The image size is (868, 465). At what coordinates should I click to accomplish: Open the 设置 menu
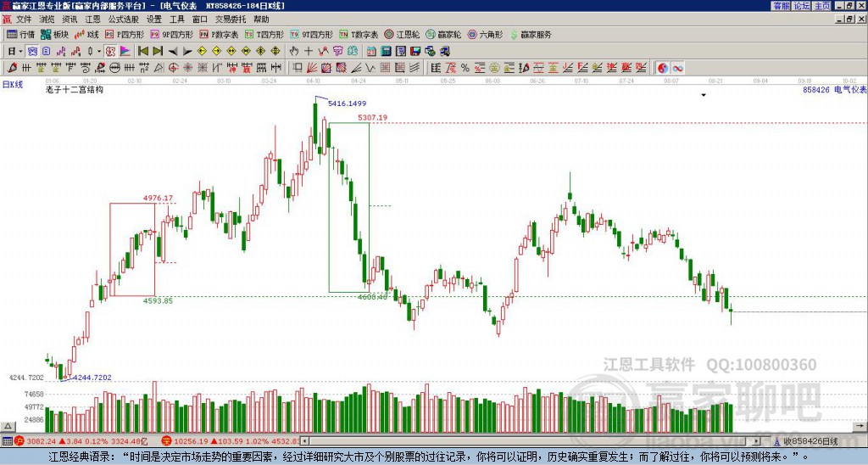154,20
